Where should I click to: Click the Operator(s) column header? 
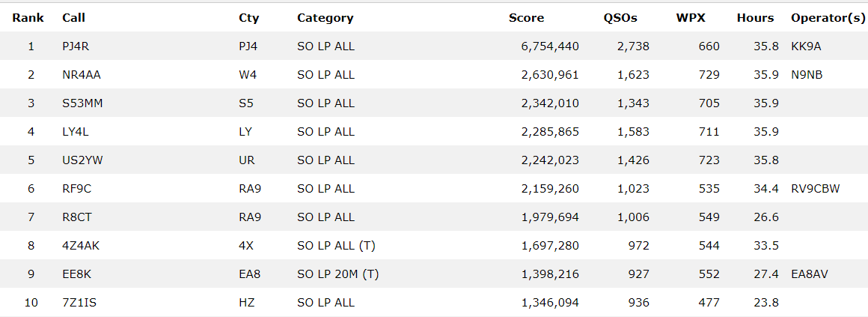[828, 18]
